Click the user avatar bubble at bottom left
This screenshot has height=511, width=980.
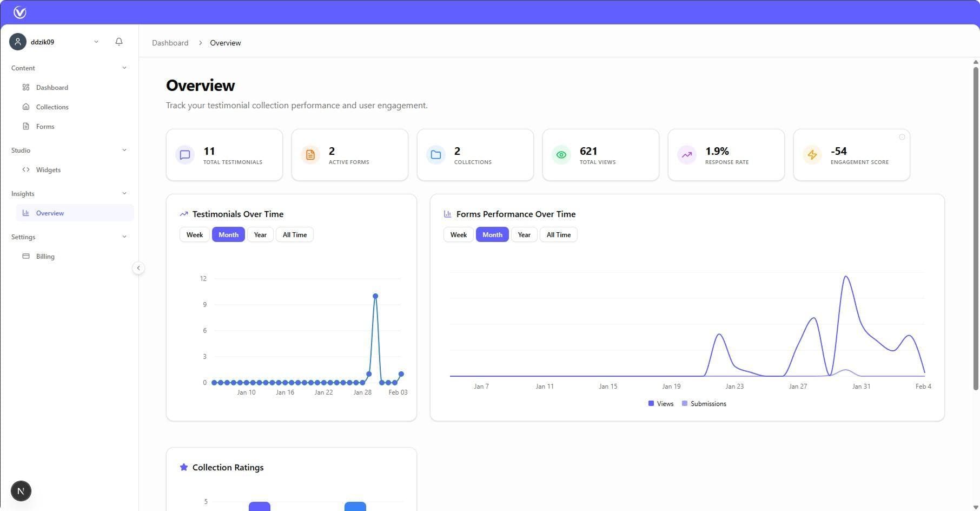point(21,491)
